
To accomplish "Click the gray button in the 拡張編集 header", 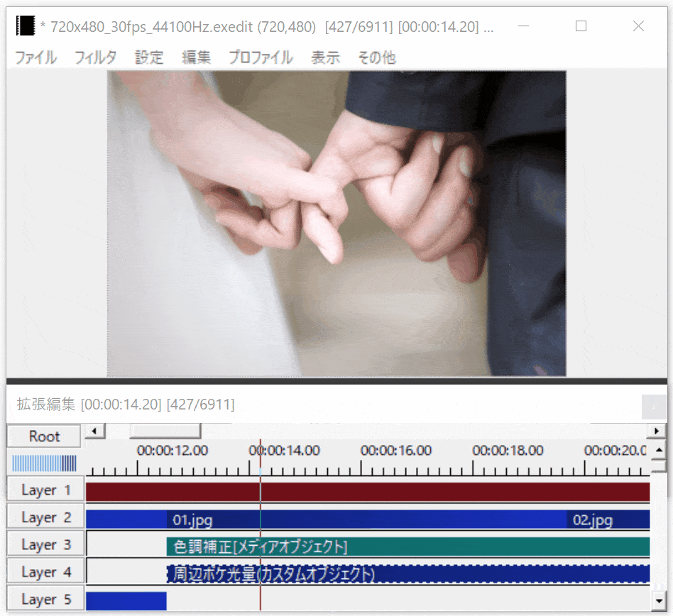I will (x=654, y=407).
